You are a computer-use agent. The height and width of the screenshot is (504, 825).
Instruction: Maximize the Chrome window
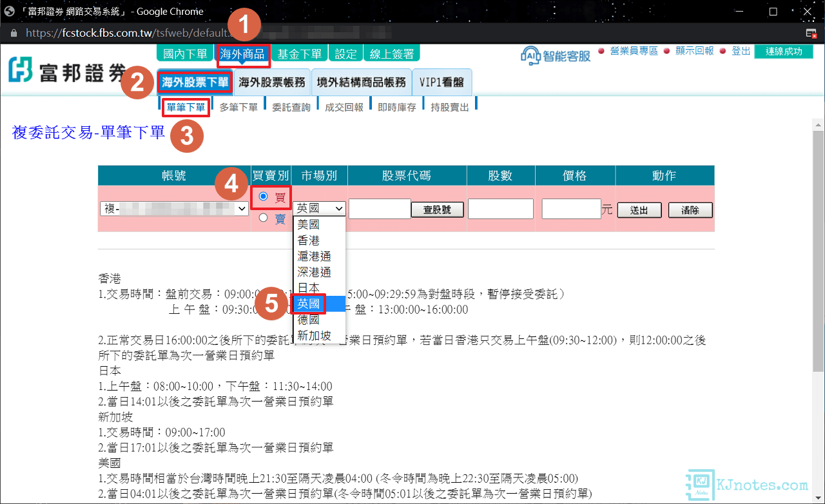click(773, 11)
